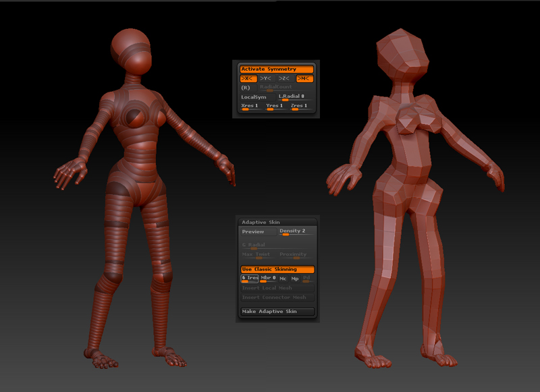Image resolution: width=540 pixels, height=392 pixels.
Task: Adjust the Density 2 slider
Action: coord(296,231)
